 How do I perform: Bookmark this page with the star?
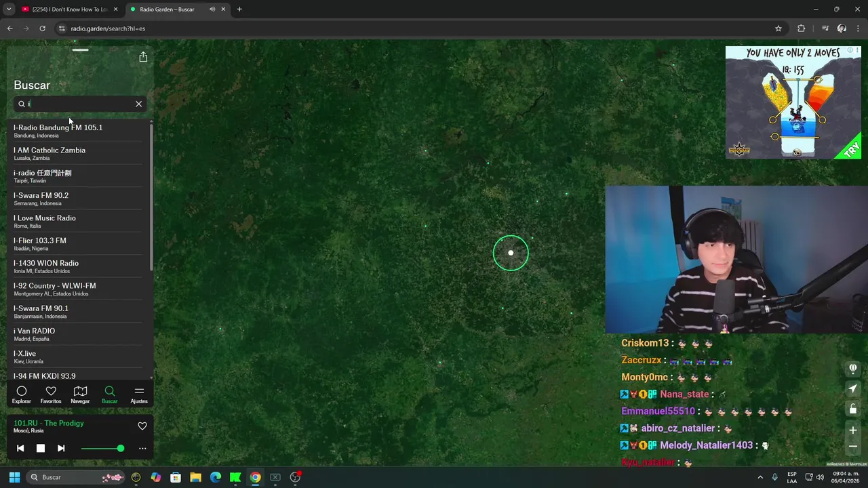click(x=778, y=28)
